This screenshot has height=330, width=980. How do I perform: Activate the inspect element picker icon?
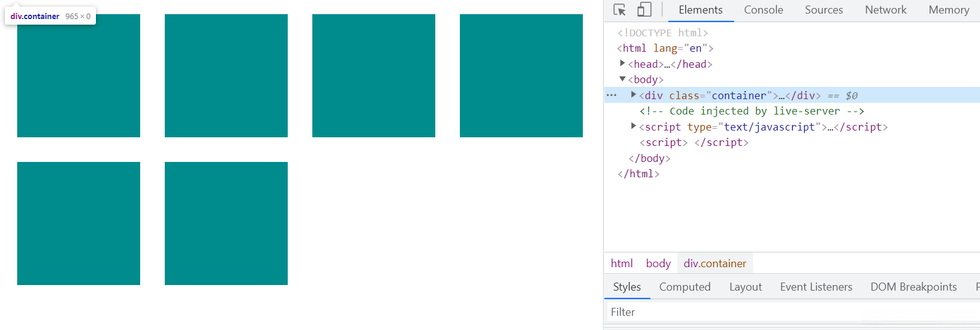pos(620,10)
